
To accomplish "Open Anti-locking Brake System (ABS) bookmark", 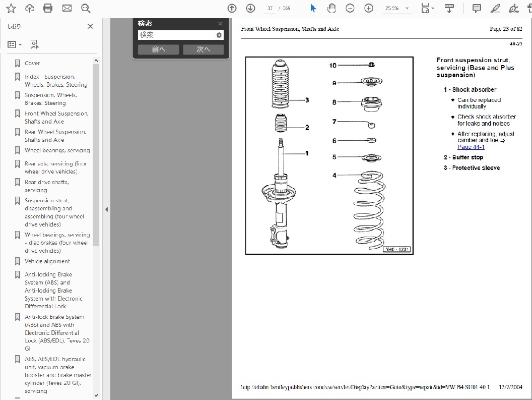I will click(x=53, y=290).
